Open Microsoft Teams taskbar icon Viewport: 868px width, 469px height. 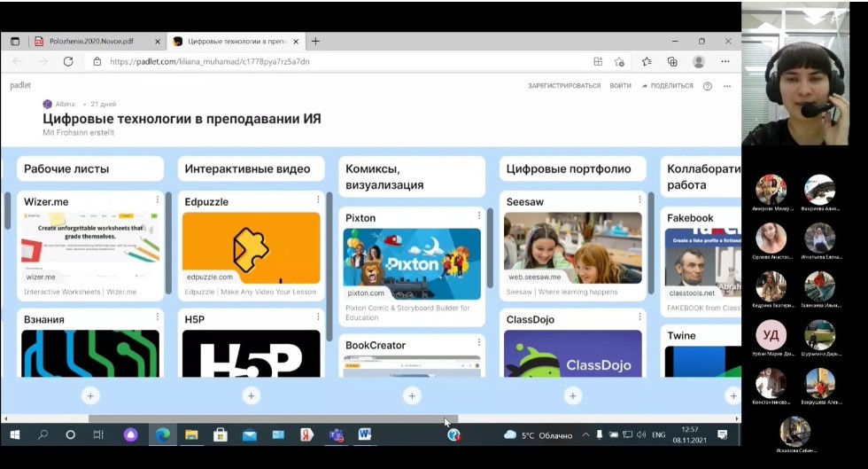336,435
